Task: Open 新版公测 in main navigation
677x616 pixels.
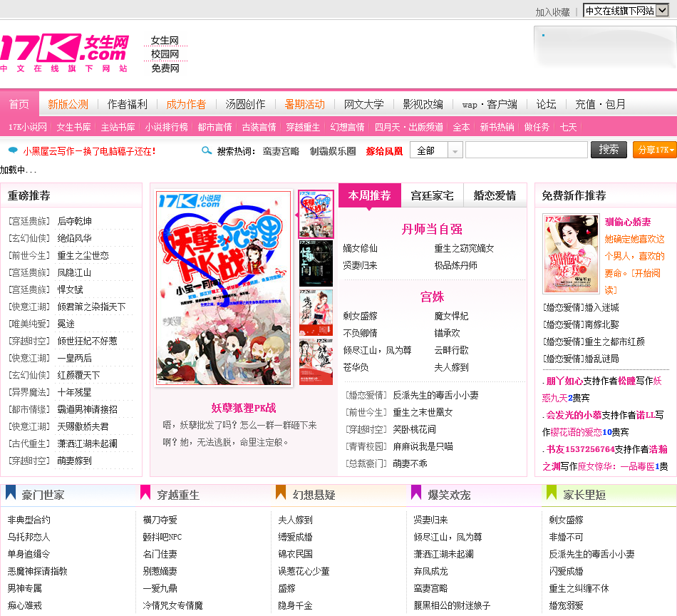Action: tap(68, 104)
